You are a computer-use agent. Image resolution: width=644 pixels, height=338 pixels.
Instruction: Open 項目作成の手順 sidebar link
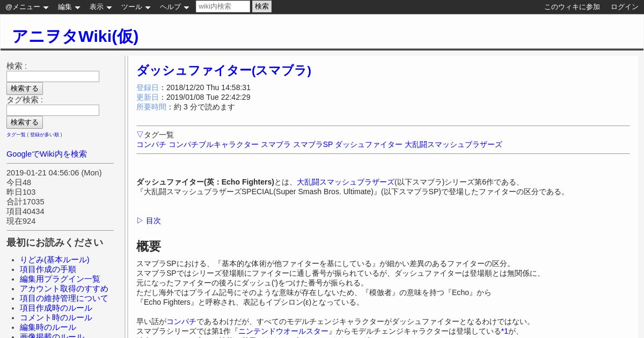click(48, 269)
